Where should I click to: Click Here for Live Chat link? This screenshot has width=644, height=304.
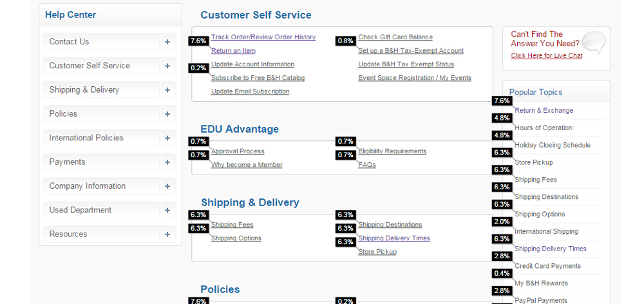[547, 56]
